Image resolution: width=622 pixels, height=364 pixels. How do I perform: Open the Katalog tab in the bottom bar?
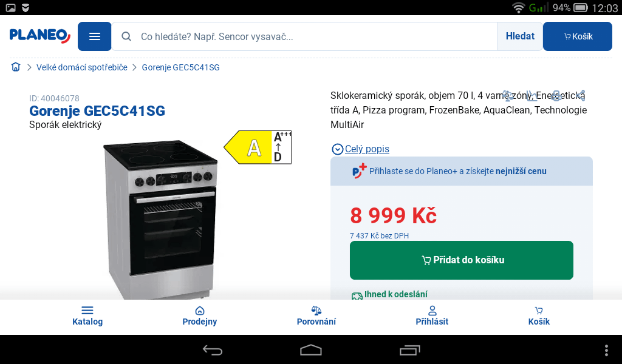87,316
